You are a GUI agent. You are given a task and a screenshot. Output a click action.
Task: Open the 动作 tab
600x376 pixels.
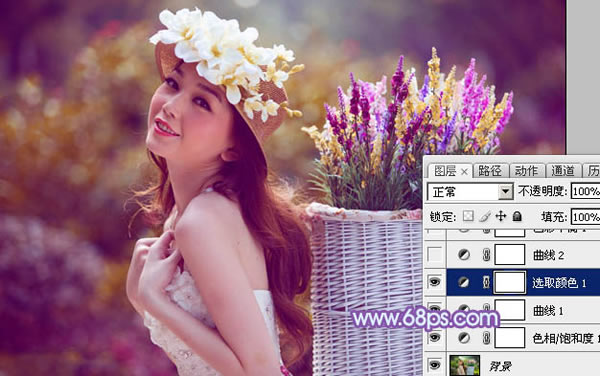coord(526,171)
